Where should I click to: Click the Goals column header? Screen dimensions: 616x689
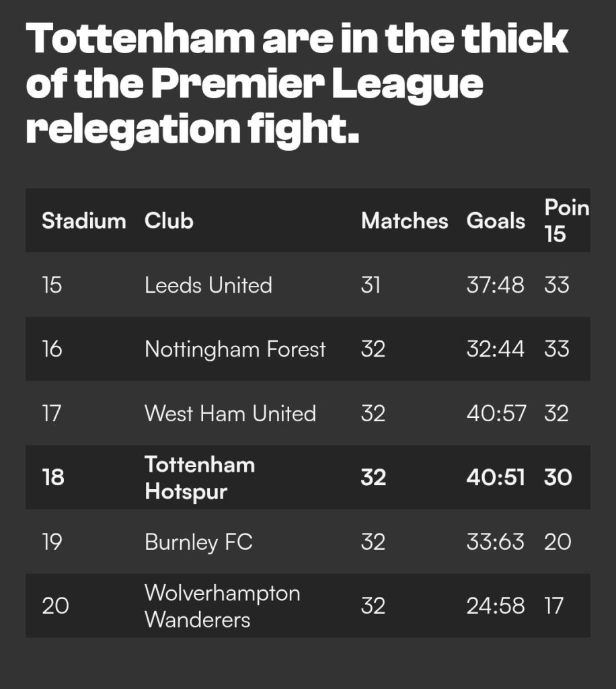[x=496, y=221]
